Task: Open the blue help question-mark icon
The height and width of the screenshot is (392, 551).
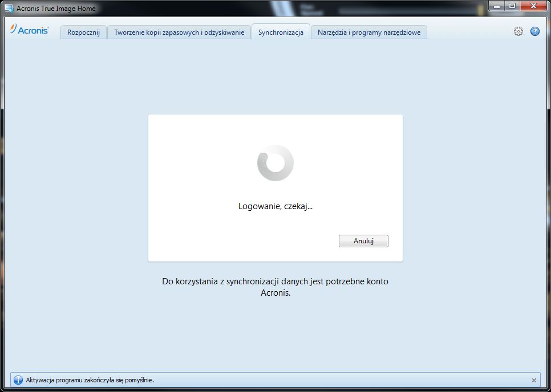Action: [535, 31]
